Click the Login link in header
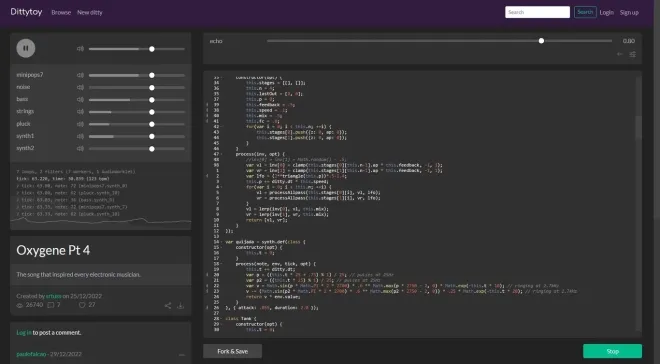 click(607, 13)
